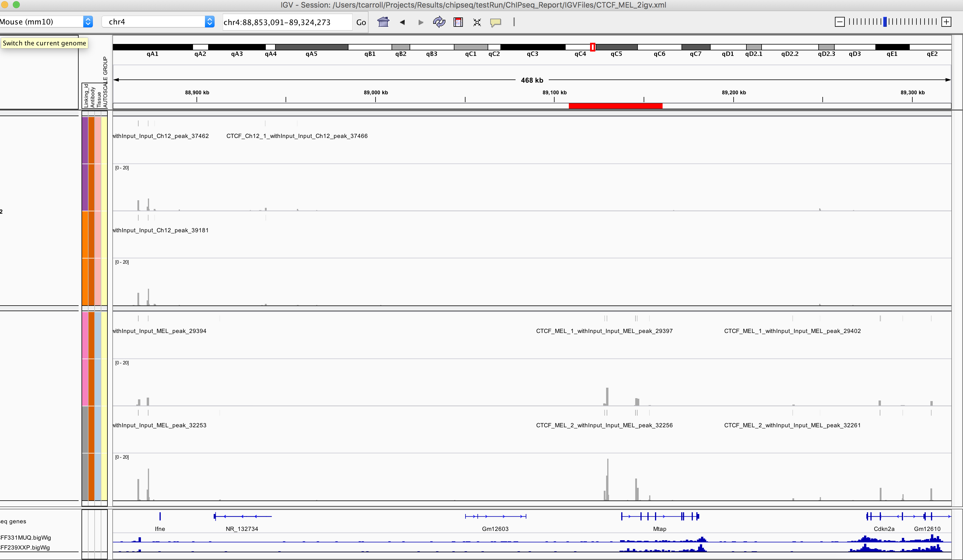Screen dimensions: 963x560
Task: Click peak label MEL_peak_32253
Action: 160,426
